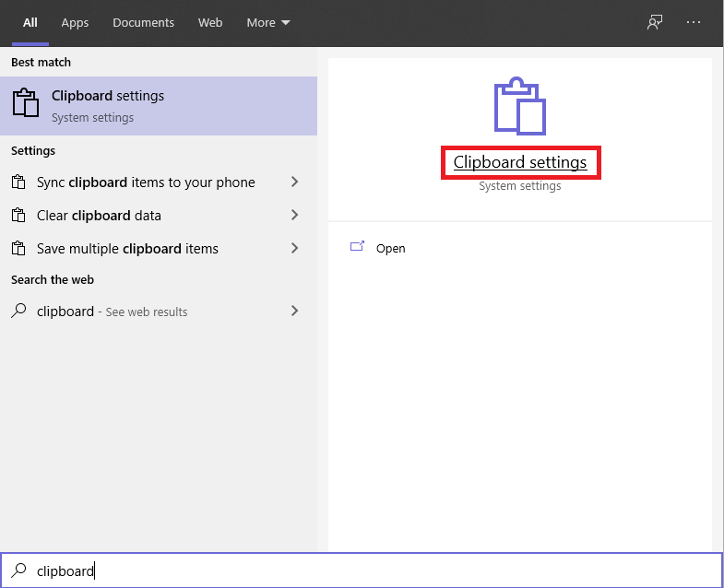Screen dimensions: 724x588
Task: Click Open in the preview pane
Action: [x=391, y=248]
